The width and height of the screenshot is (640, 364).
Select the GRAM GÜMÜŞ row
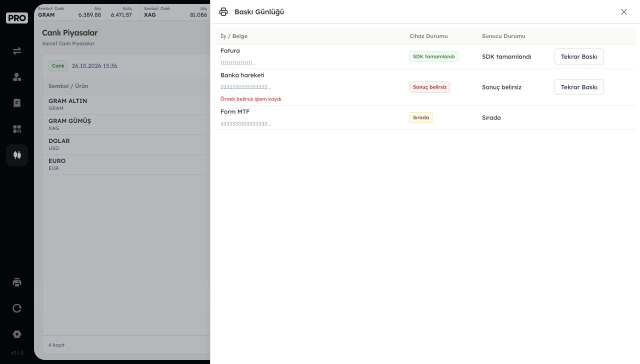click(x=126, y=124)
